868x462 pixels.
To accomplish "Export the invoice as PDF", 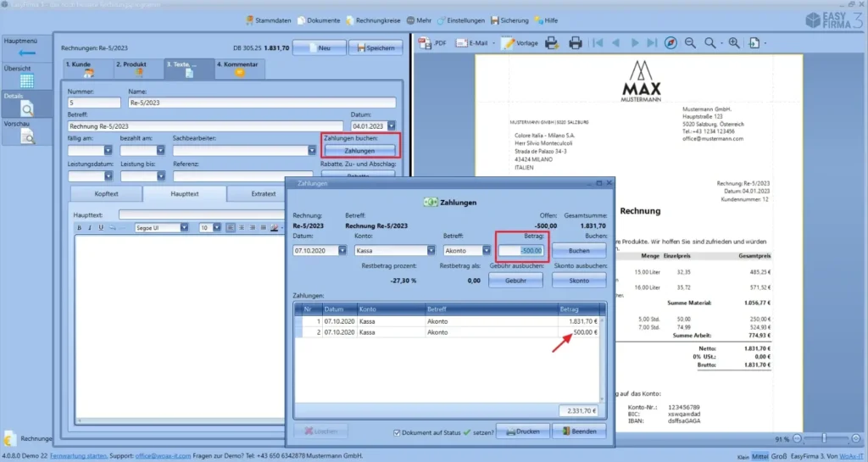I will 434,42.
